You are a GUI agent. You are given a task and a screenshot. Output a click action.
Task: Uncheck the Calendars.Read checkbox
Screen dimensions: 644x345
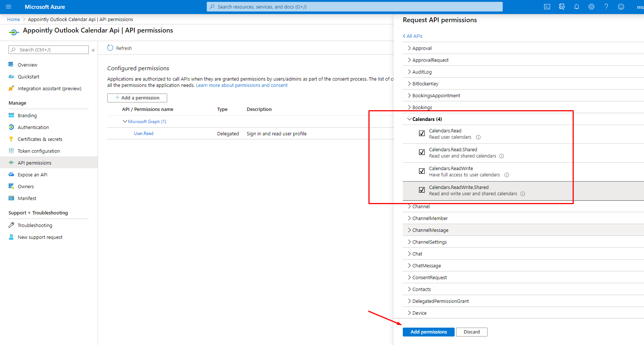coord(422,133)
